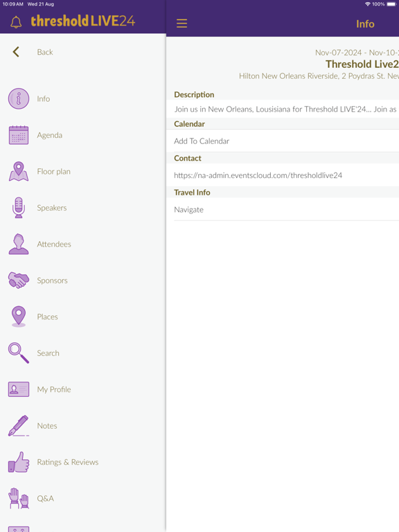Click the Hilton New Orleans Riverside address
The height and width of the screenshot is (532, 399).
pos(319,76)
